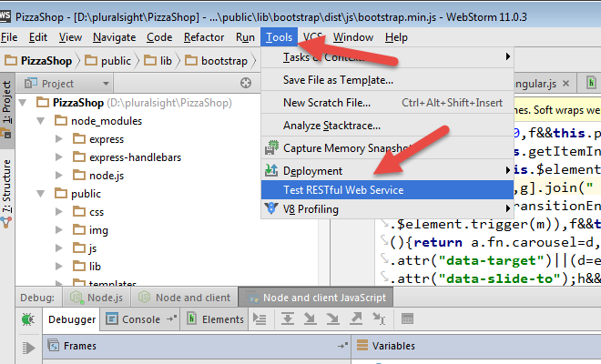Open the Window menu
Viewport: 601px width, 364px height.
[353, 37]
